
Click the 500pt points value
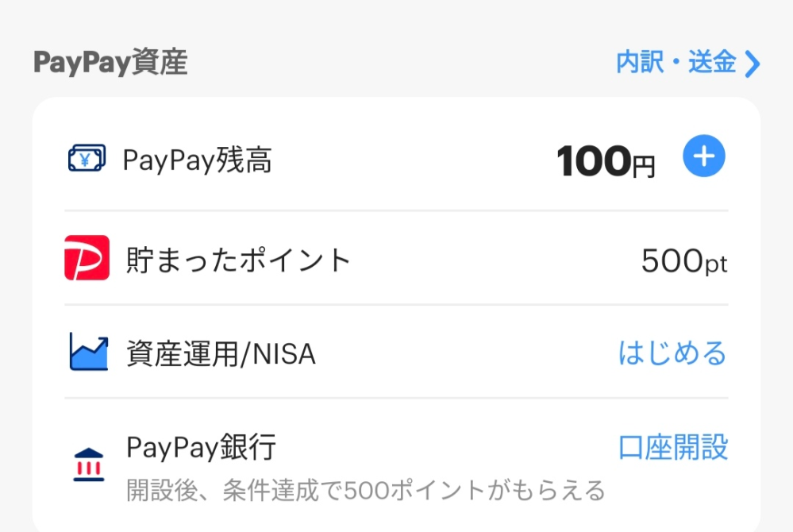click(683, 262)
